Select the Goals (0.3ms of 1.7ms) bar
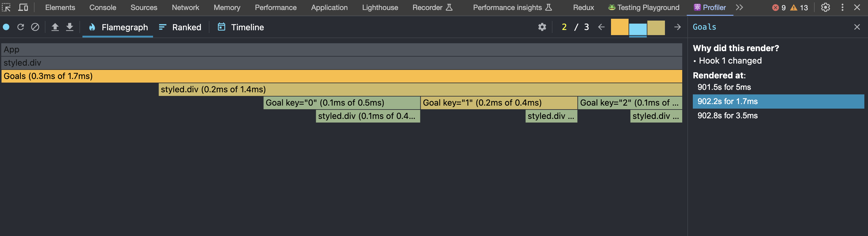 342,76
